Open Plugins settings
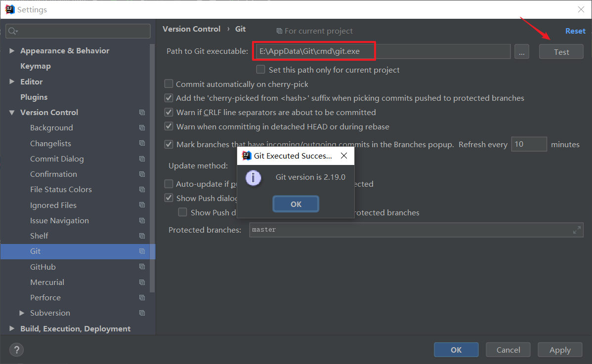Image resolution: width=592 pixels, height=364 pixels. (x=34, y=97)
